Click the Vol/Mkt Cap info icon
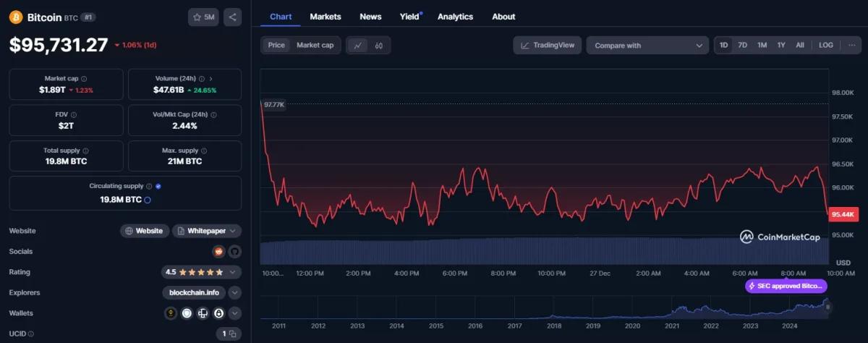Viewport: 868px width, 343px height. 215,114
